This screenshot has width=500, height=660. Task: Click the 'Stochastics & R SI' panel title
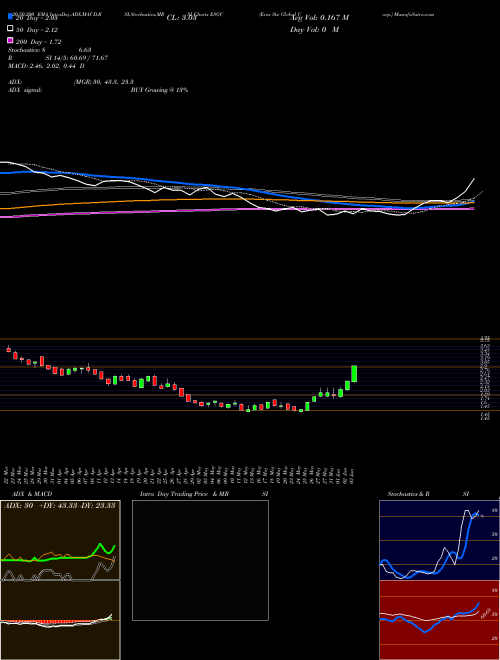[428, 494]
